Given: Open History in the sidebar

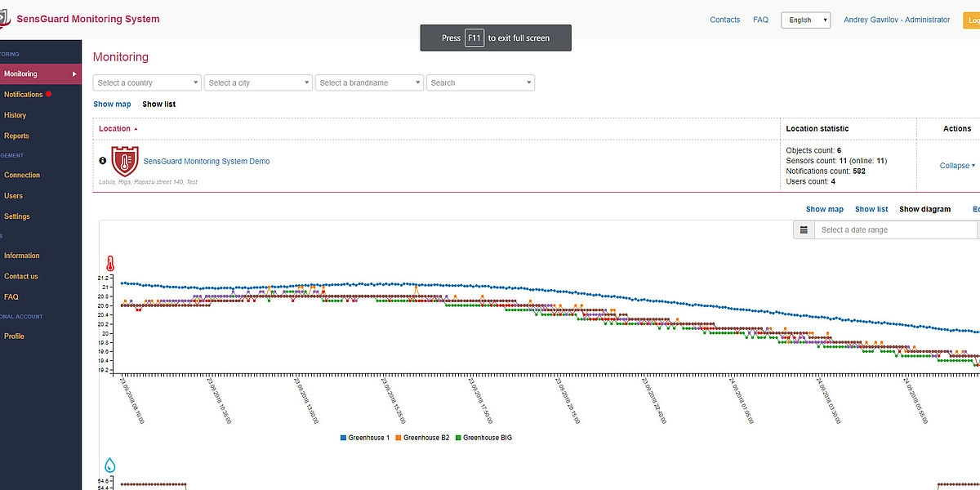Looking at the screenshot, I should 15,115.
